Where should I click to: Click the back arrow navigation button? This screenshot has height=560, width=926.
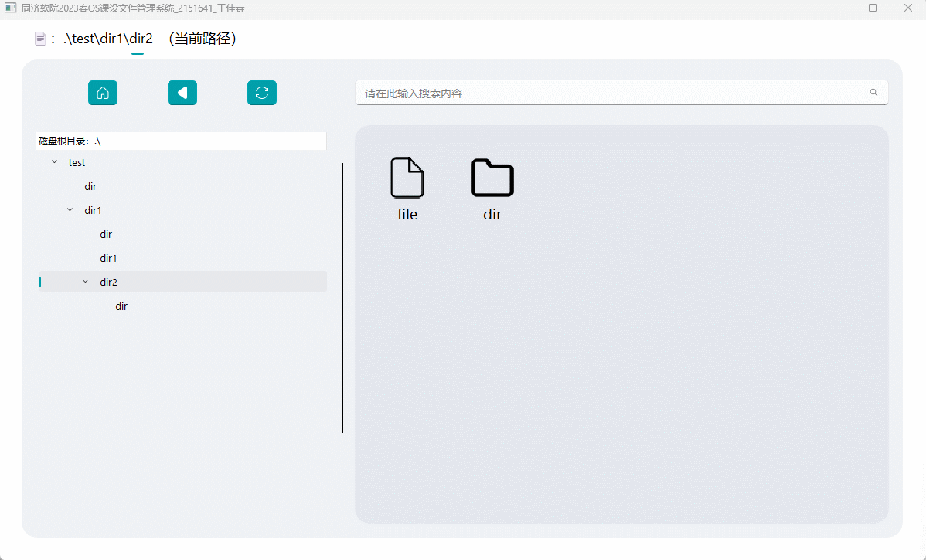182,93
